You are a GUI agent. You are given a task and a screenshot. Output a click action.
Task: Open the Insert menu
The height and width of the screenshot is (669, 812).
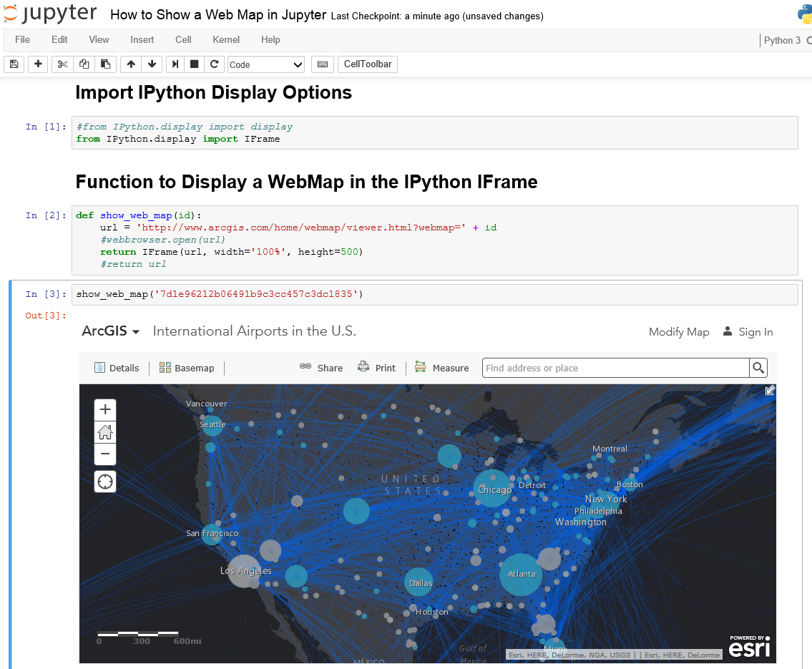pos(142,40)
